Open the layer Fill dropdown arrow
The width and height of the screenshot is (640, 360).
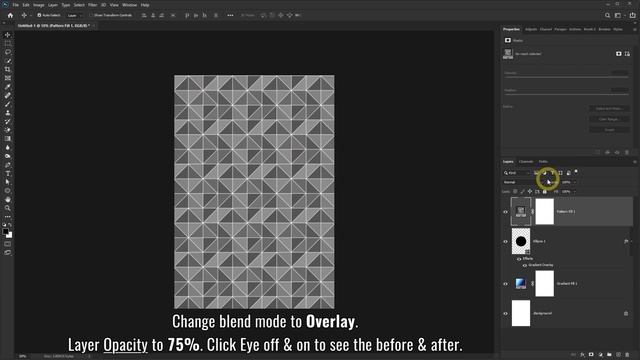(x=575, y=192)
